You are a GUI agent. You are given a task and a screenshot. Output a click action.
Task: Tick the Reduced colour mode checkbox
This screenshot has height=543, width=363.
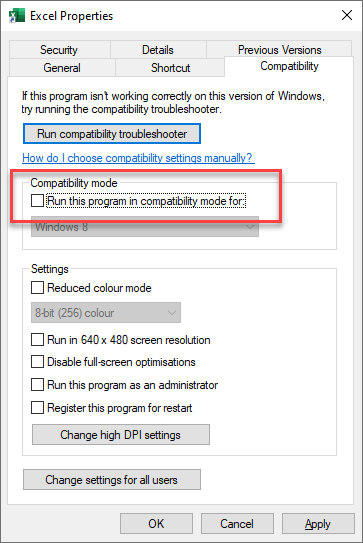37,287
